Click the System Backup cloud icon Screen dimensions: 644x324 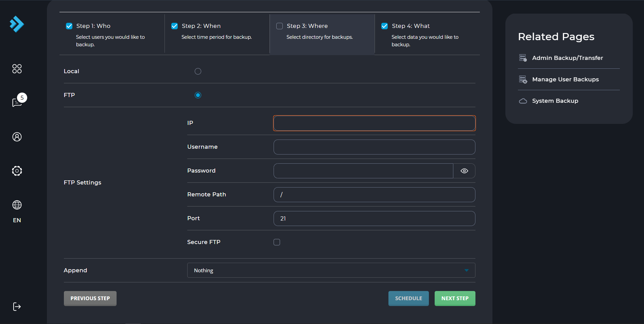coord(523,101)
